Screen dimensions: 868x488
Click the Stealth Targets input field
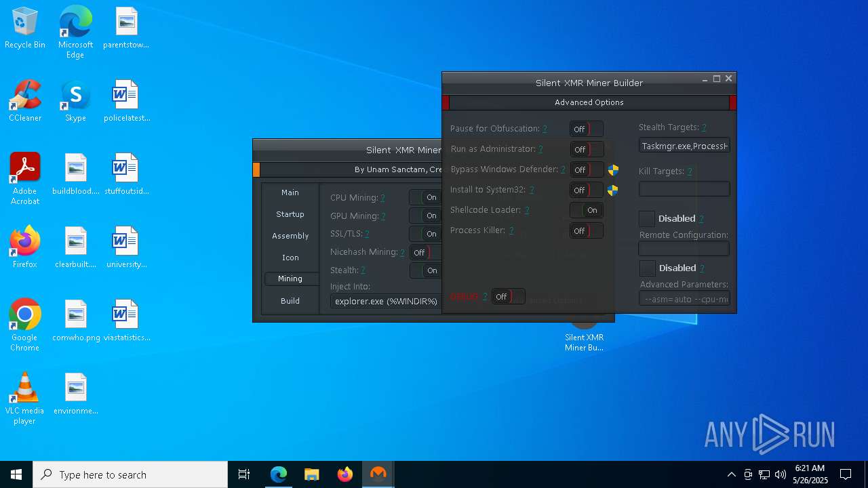point(684,146)
